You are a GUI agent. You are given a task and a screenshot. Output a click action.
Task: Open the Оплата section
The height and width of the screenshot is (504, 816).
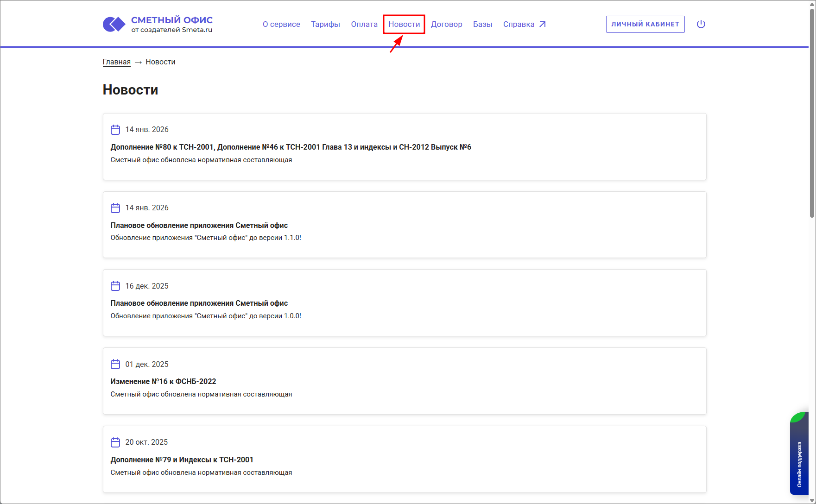pos(364,24)
